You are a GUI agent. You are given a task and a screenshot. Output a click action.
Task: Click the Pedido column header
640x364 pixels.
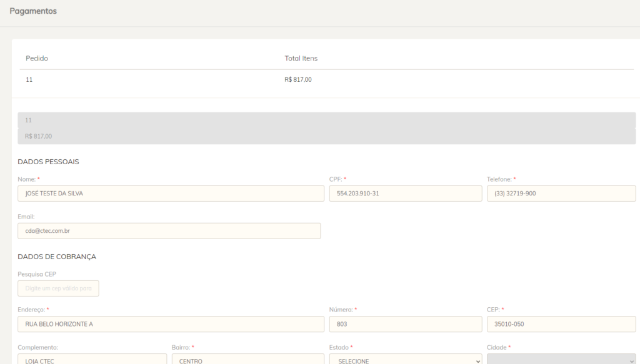(x=37, y=58)
